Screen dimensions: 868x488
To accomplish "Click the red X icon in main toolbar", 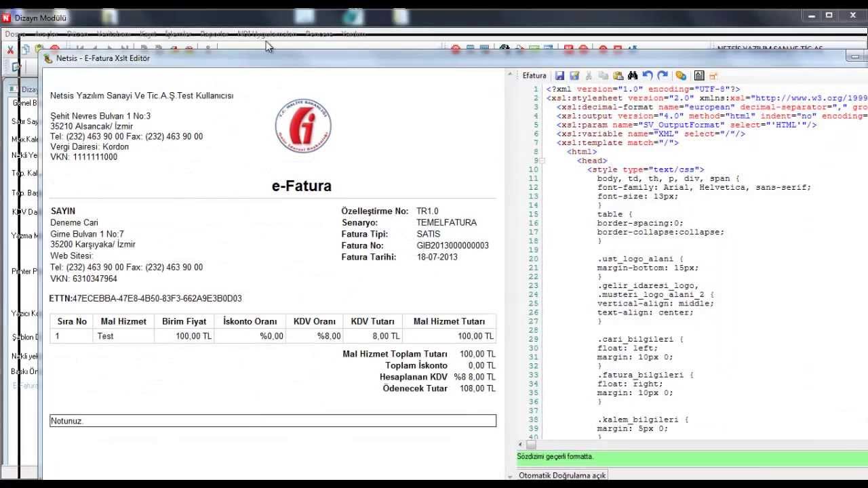I will coord(10,49).
